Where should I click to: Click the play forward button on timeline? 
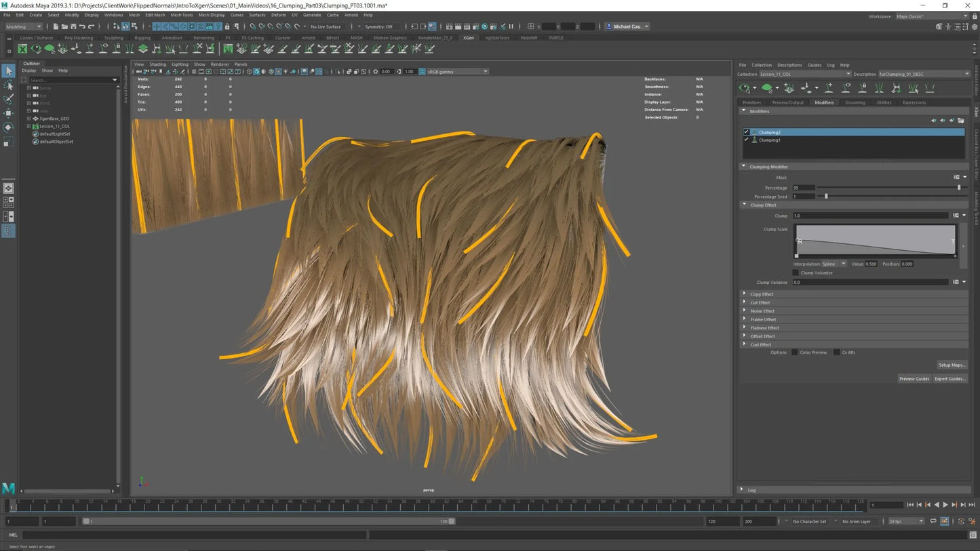click(945, 505)
